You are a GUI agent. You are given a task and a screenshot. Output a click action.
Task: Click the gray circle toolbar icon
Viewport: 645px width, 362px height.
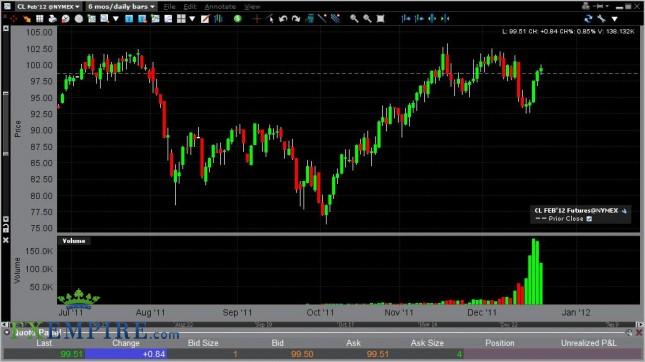(x=79, y=19)
